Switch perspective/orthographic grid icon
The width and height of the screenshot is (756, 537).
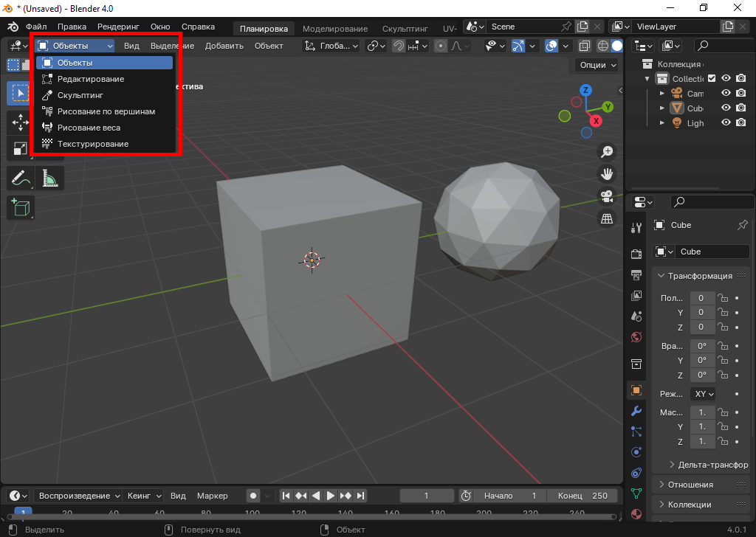coord(607,218)
